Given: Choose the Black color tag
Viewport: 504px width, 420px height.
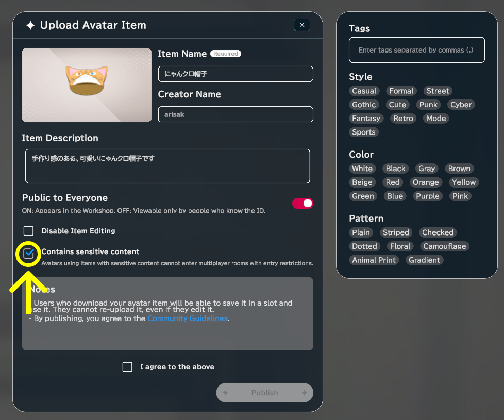Looking at the screenshot, I should (396, 169).
